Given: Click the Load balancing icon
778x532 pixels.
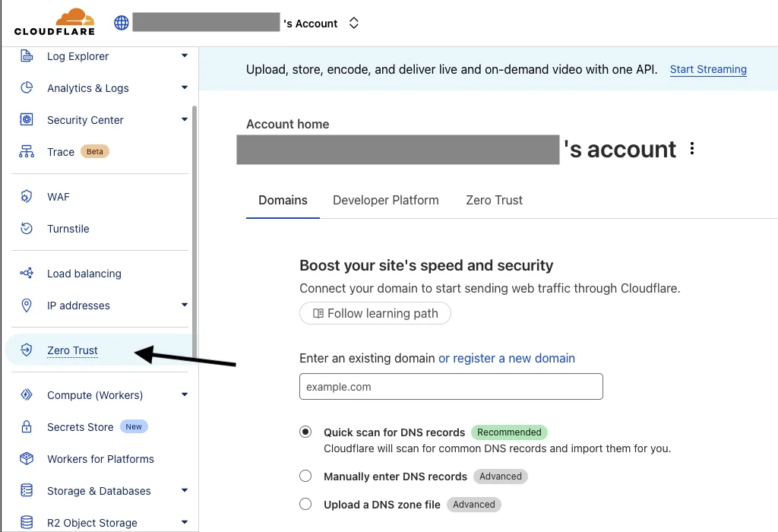Looking at the screenshot, I should pyautogui.click(x=27, y=273).
